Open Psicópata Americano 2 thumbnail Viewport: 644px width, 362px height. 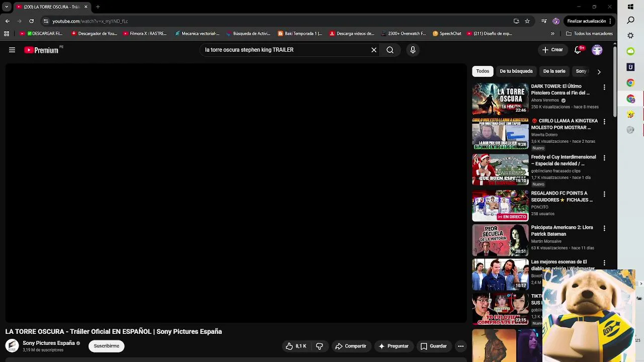(500, 240)
